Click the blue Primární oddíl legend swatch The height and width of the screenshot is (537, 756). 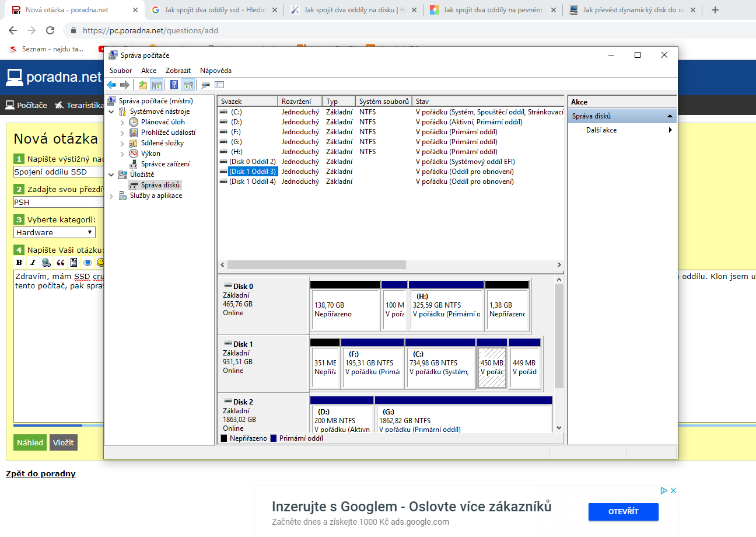[274, 438]
